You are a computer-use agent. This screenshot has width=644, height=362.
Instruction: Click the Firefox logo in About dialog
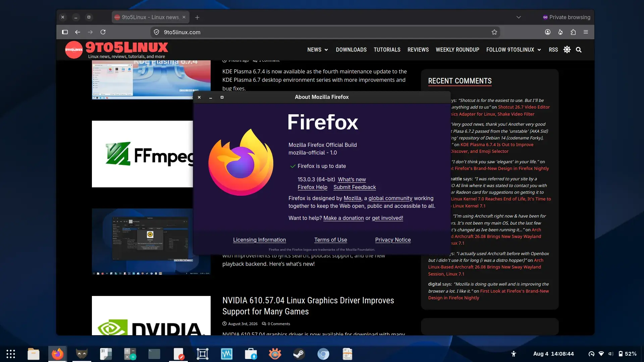tap(241, 162)
